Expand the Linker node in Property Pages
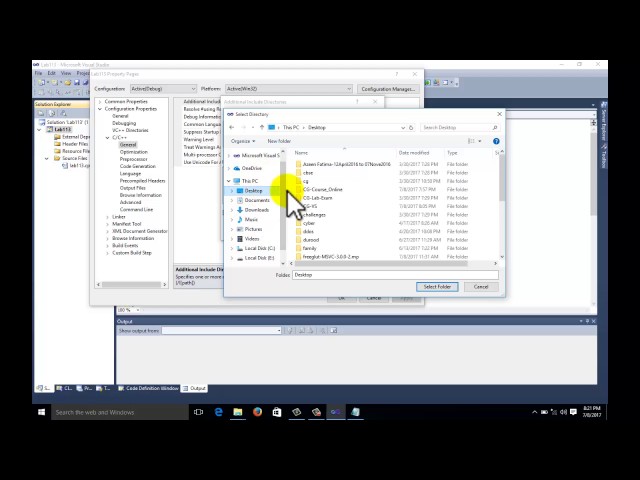Screen dimensions: 640x480 (107, 217)
